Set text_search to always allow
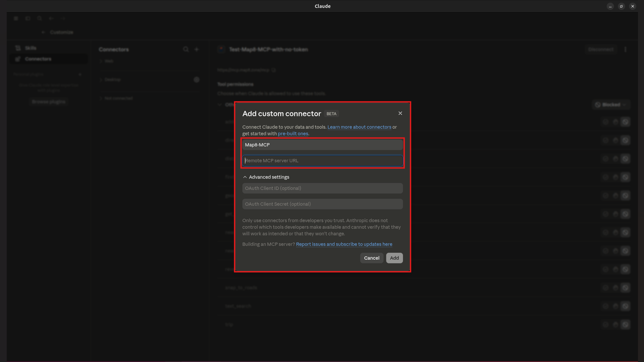This screenshot has width=644, height=362. [605, 306]
